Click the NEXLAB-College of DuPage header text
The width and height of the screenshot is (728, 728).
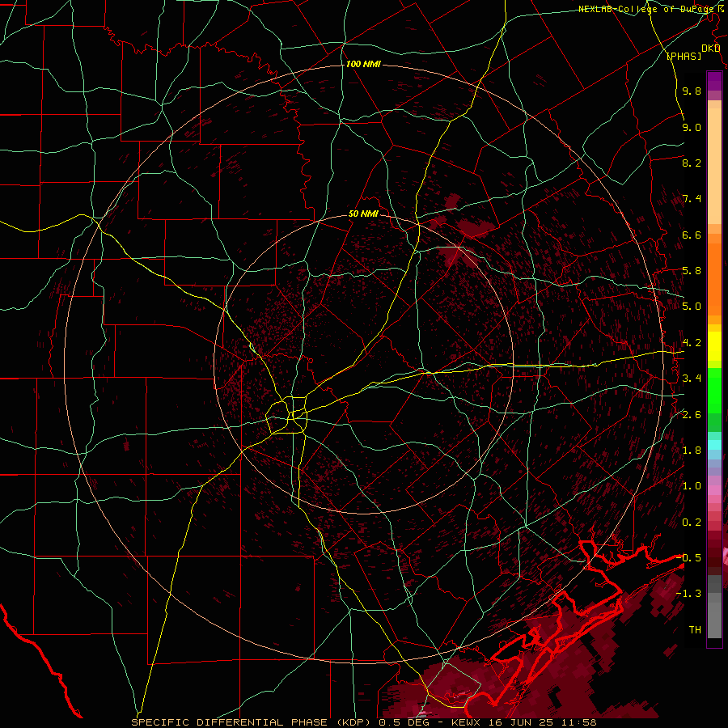coord(645,9)
